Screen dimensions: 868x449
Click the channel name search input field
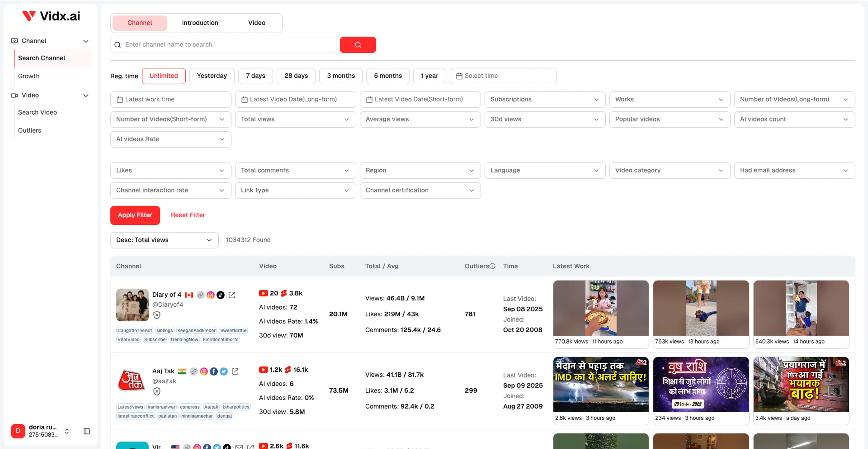[x=222, y=44]
